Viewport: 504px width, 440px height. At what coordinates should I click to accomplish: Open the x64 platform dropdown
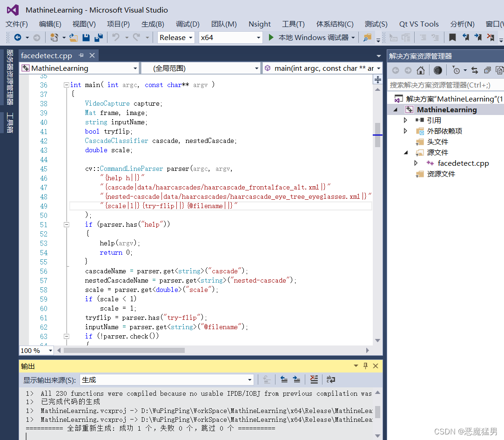click(231, 38)
